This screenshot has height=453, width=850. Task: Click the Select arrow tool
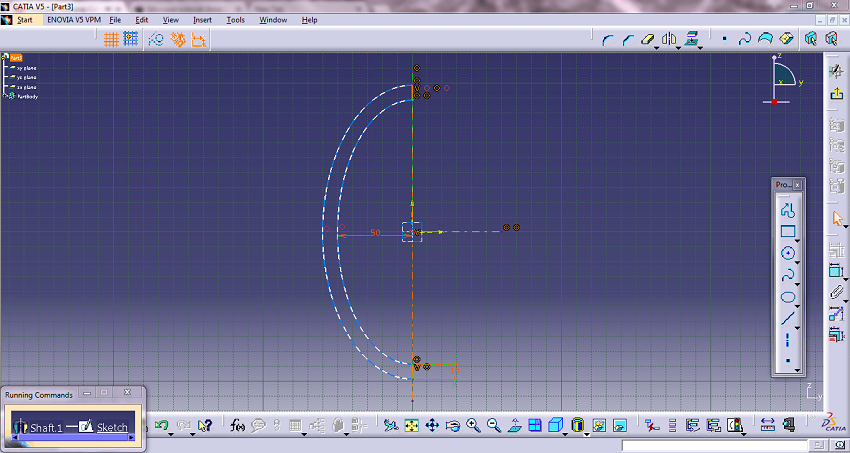coord(837,218)
